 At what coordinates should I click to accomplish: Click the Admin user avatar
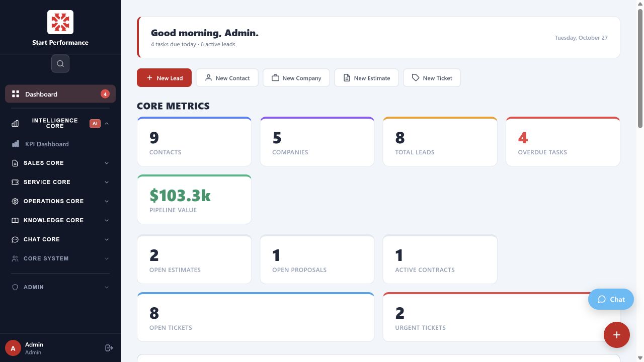[x=13, y=348]
